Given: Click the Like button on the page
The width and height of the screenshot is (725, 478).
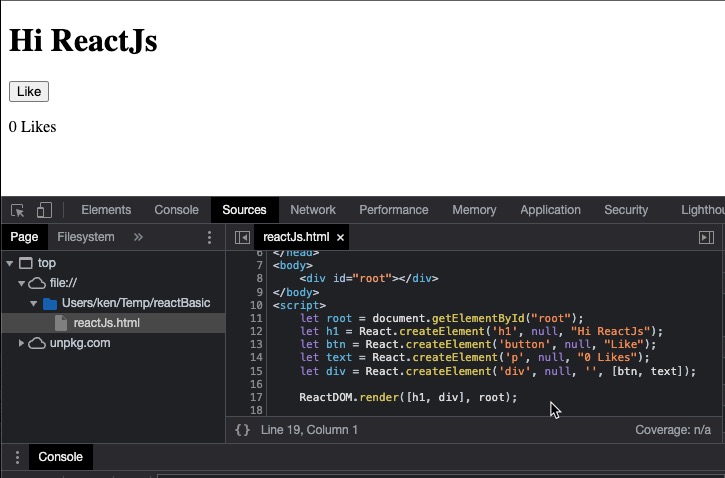Looking at the screenshot, I should pyautogui.click(x=29, y=92).
